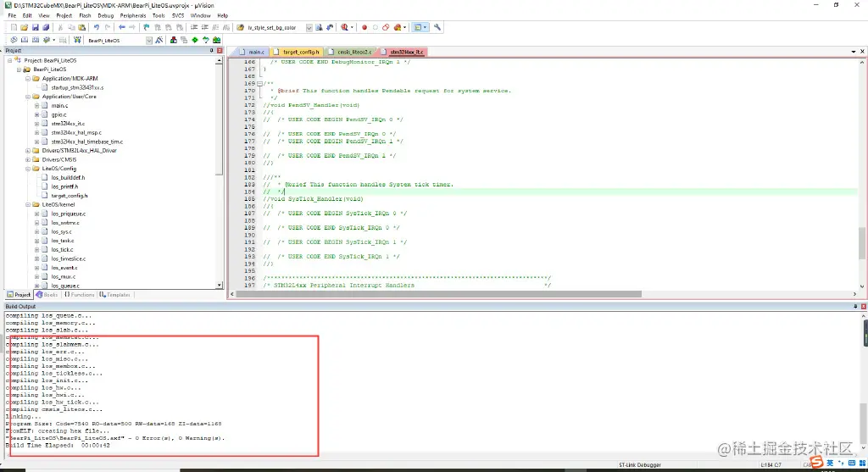
Task: Collapse the code fold at line 169
Action: click(x=259, y=84)
